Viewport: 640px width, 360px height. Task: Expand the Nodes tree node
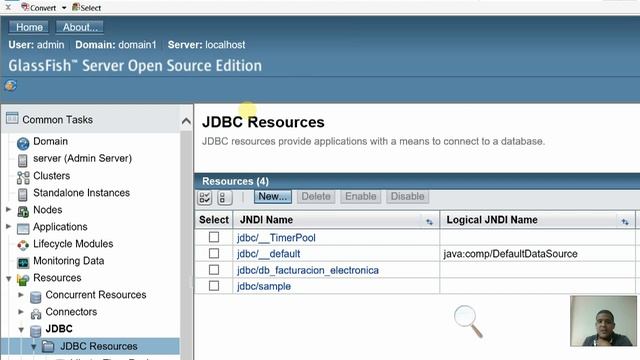(8, 209)
